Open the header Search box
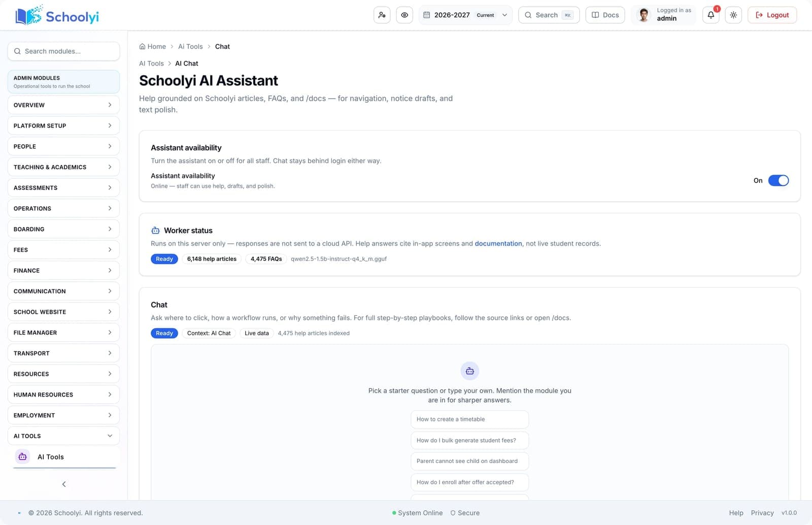Screen dimensions: 812x525 pos(549,15)
